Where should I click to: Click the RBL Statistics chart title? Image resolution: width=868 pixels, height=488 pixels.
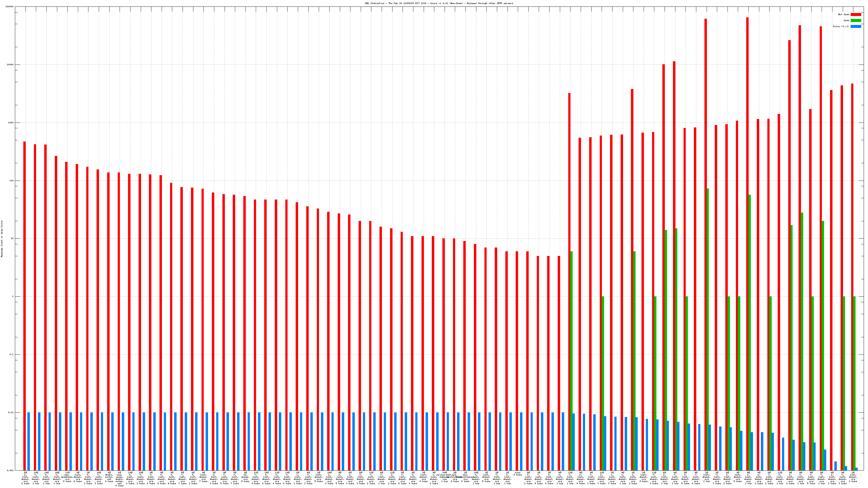(x=439, y=3)
